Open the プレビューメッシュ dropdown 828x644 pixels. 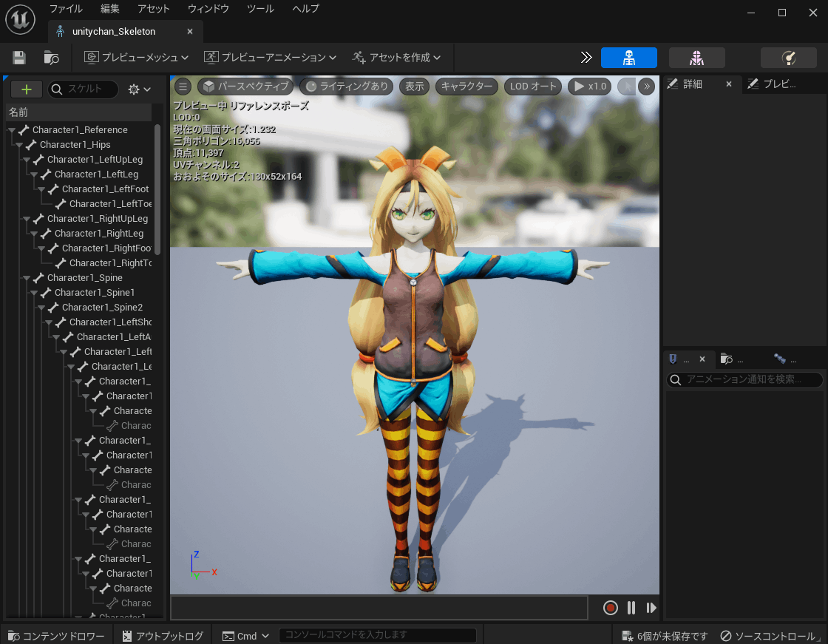point(136,58)
